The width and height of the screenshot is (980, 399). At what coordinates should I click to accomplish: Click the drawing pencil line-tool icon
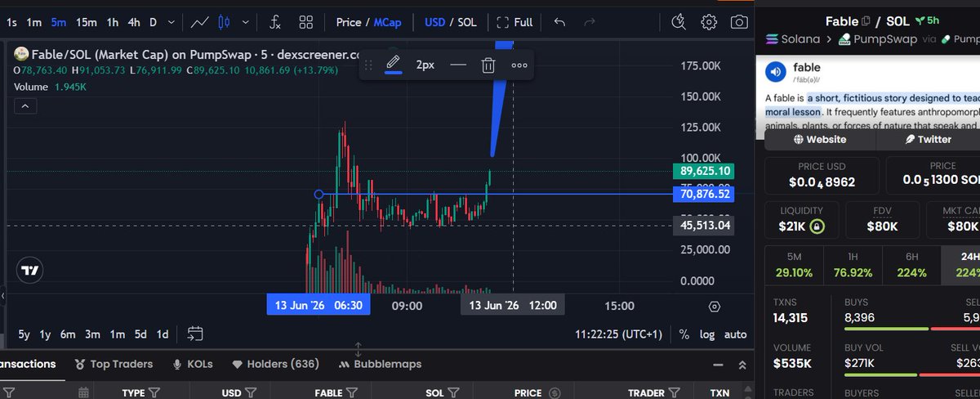click(394, 65)
